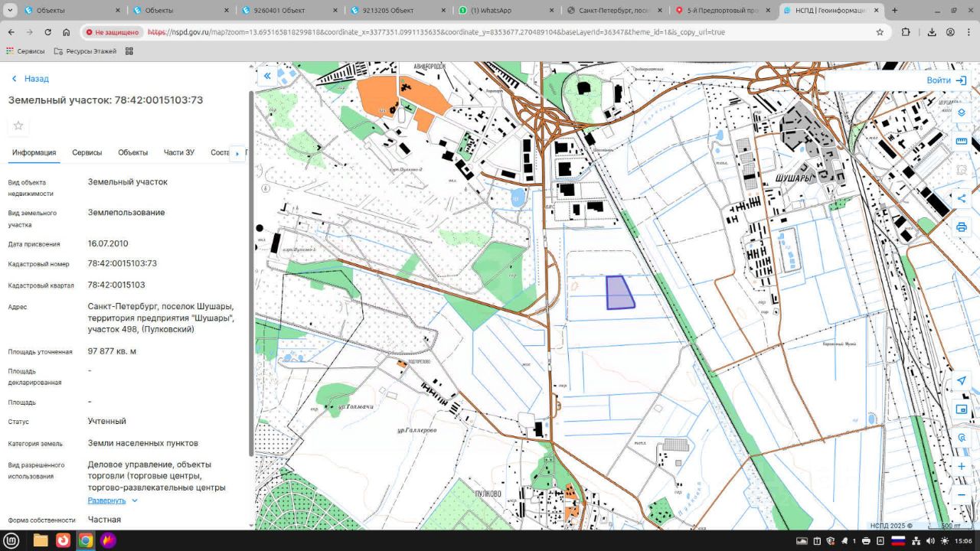Click the map area-selection tool icon
The image size is (980, 551).
tap(962, 170)
